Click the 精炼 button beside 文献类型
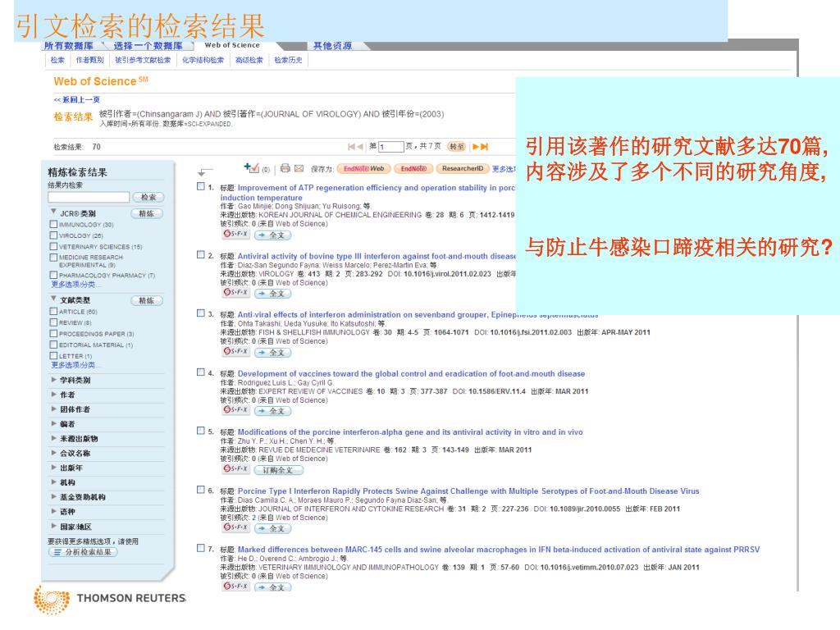Viewport: 840px width, 630px height. (x=147, y=300)
